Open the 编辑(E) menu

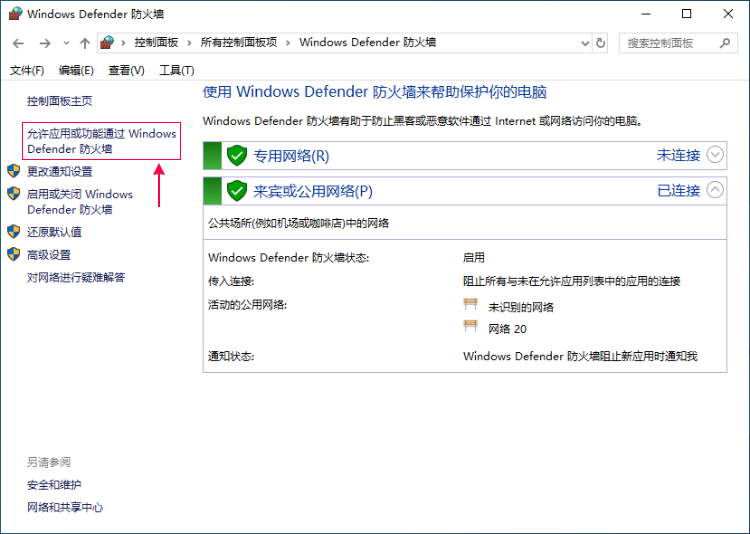[76, 70]
